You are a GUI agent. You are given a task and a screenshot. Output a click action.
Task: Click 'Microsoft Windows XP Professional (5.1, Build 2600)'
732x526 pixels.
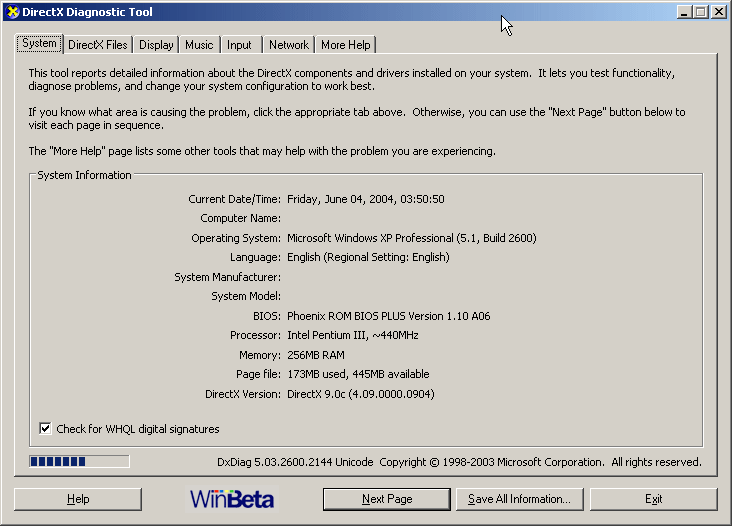tap(412, 238)
